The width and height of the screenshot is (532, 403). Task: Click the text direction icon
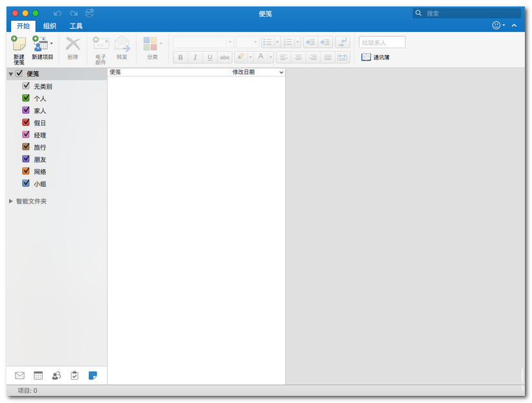tap(343, 42)
